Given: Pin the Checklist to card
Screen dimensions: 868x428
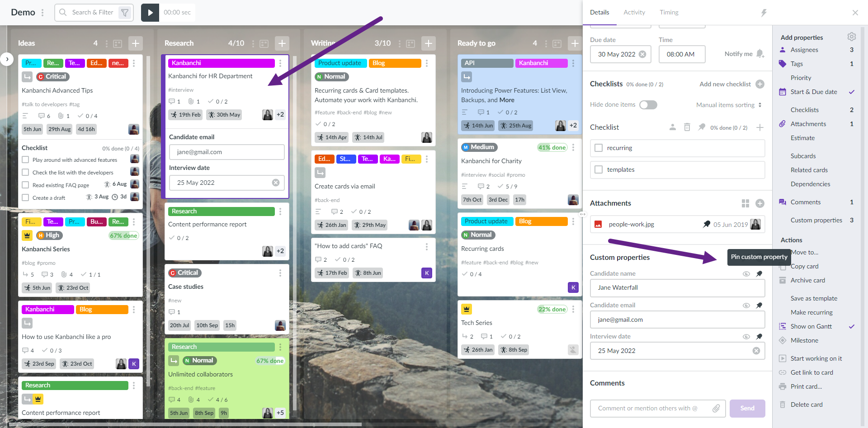Looking at the screenshot, I should tap(702, 127).
